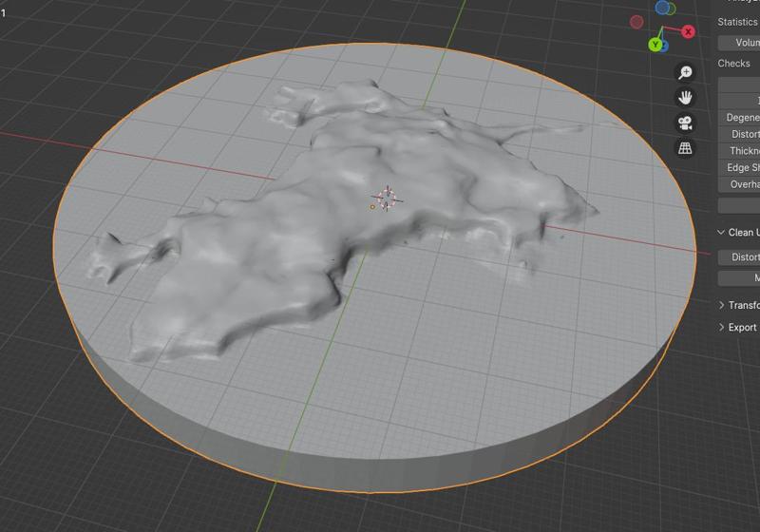
Task: Click the green Y axis gizmo ball
Action: pyautogui.click(x=655, y=45)
